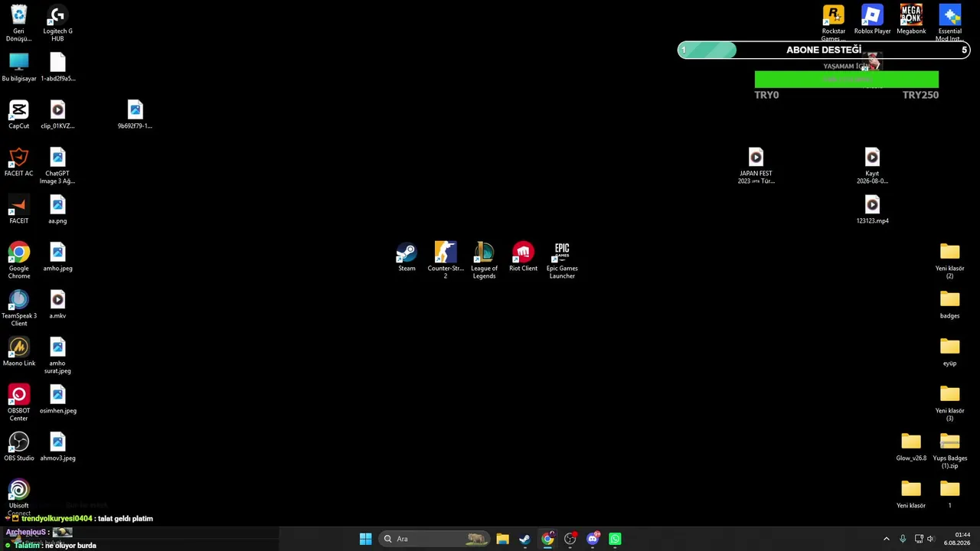The image size is (980, 551).
Task: Select the Epic Games Launcher shortcut
Action: pyautogui.click(x=562, y=261)
